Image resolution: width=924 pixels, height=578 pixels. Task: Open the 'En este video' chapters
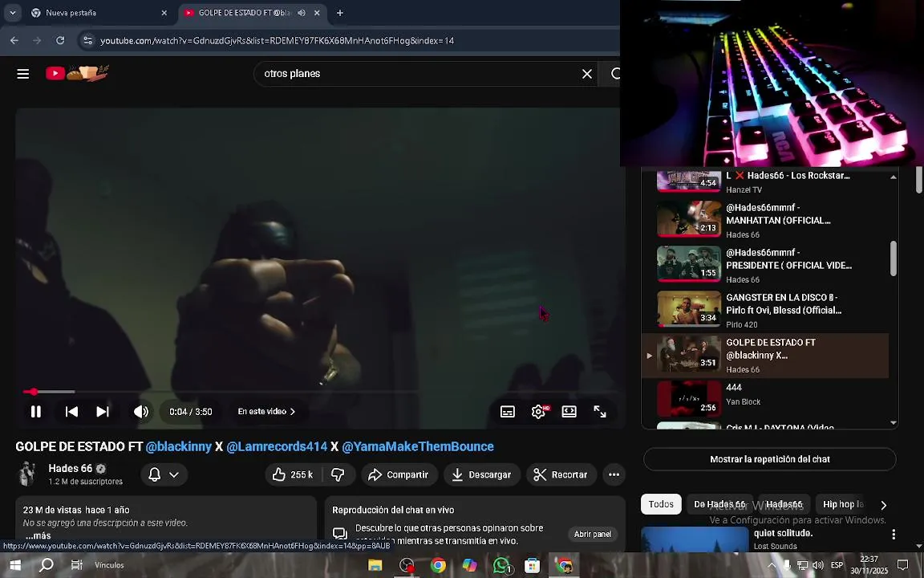[266, 412]
